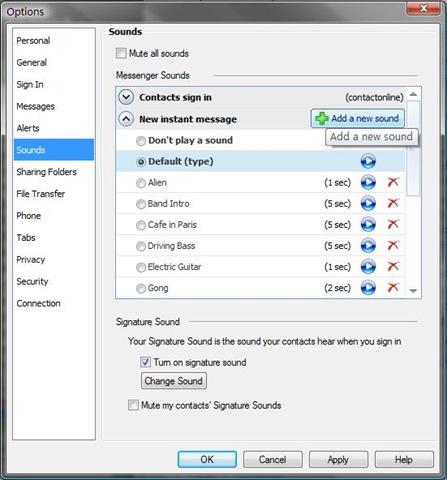Close the Options dialog window
The width and height of the screenshot is (447, 480).
423,8
